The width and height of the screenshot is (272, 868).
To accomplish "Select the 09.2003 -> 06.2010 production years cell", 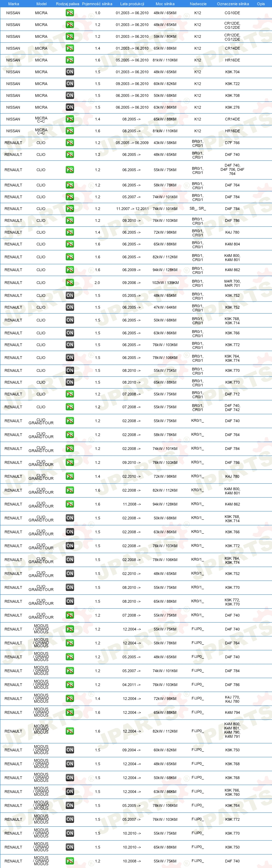I will [132, 84].
